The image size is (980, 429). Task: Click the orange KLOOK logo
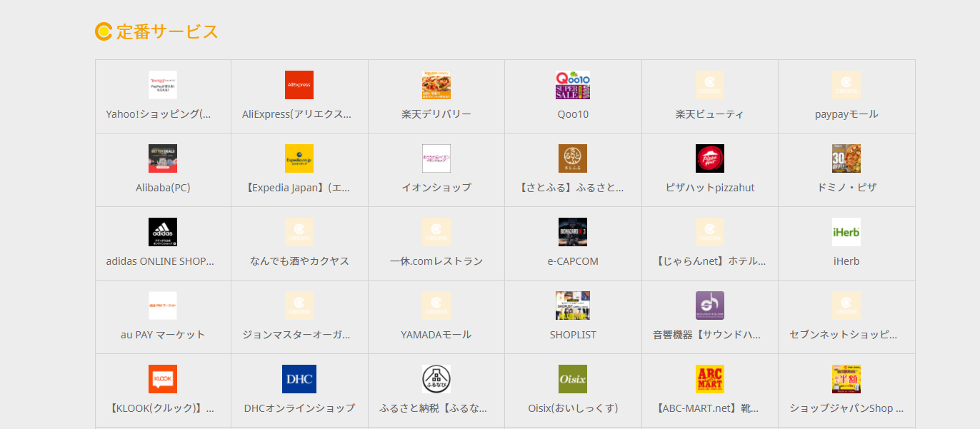(x=163, y=379)
